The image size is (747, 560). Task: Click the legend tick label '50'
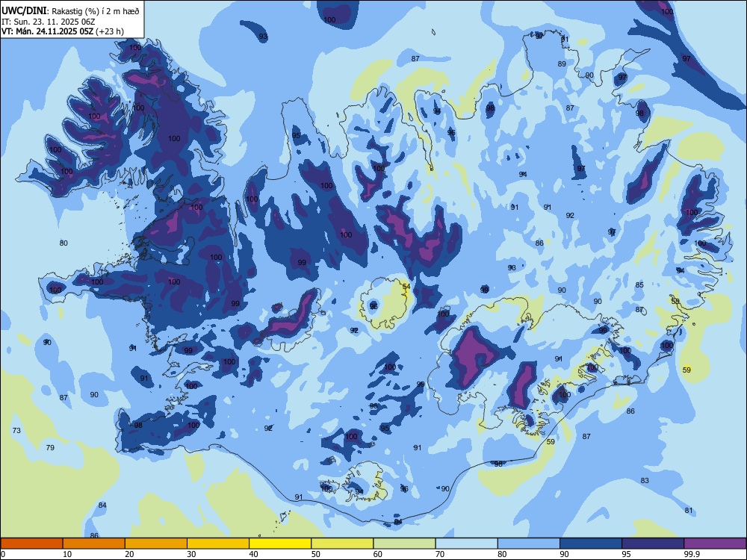(316, 554)
